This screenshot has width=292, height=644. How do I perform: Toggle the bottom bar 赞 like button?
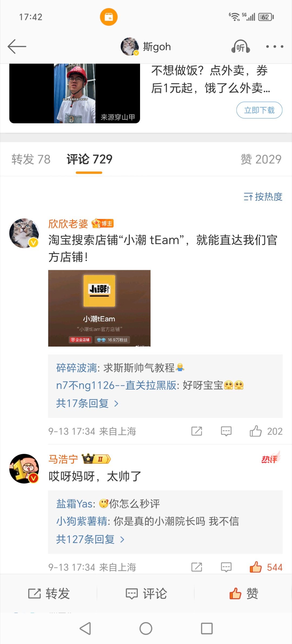click(x=244, y=594)
